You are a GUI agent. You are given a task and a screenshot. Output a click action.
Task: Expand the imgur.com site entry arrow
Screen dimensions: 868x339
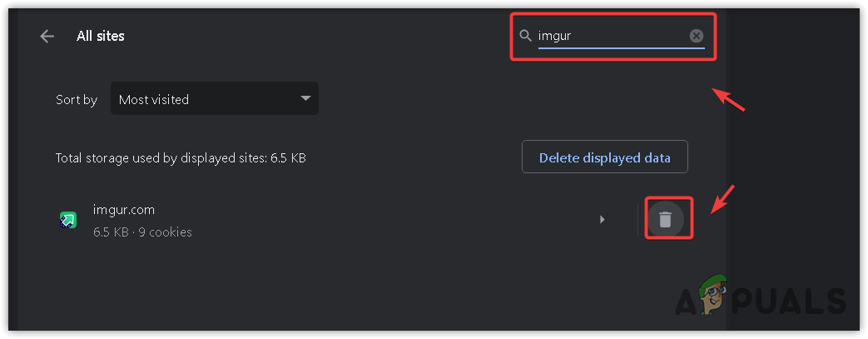(602, 220)
